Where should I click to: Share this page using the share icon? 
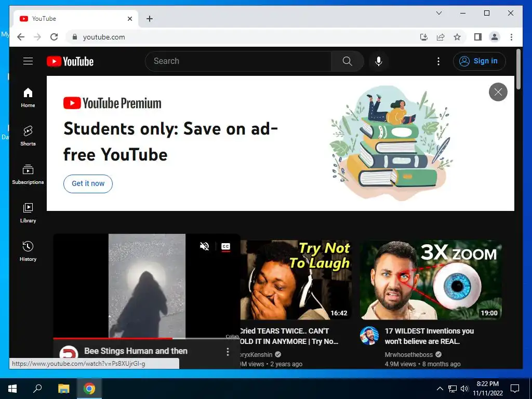pyautogui.click(x=441, y=37)
